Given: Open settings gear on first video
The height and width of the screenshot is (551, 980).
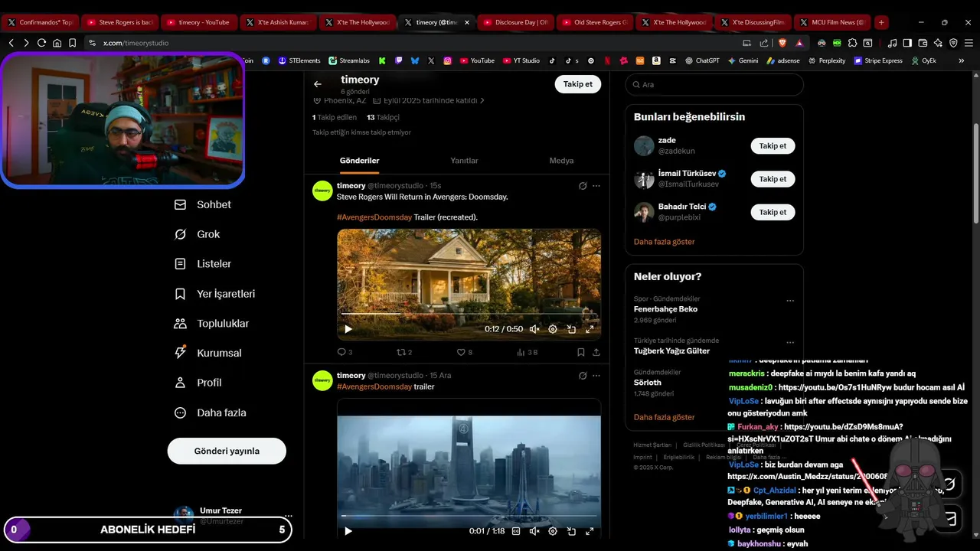Looking at the screenshot, I should [x=553, y=329].
